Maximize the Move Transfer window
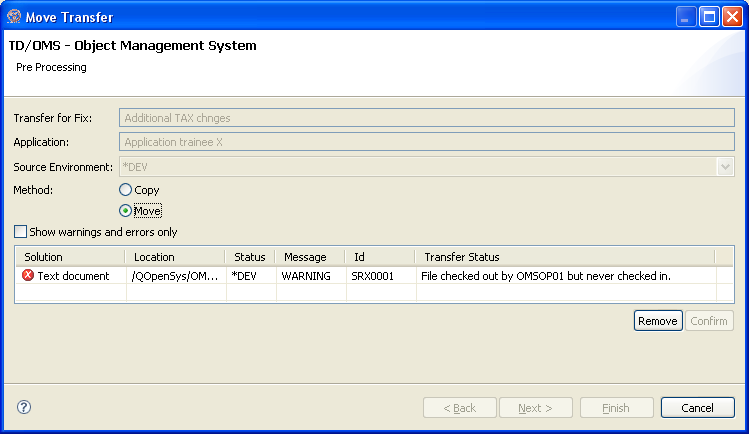Viewport: 749px width, 434px height. click(x=709, y=17)
